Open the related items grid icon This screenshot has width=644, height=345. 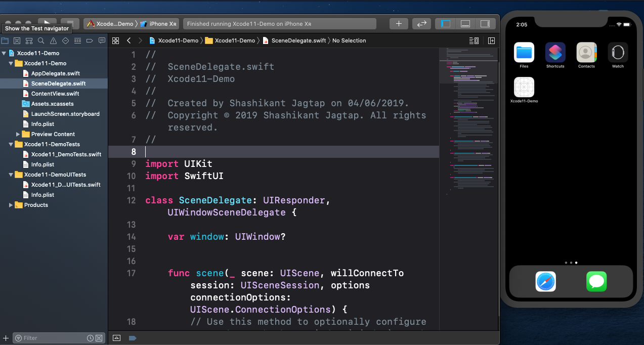[x=115, y=40]
